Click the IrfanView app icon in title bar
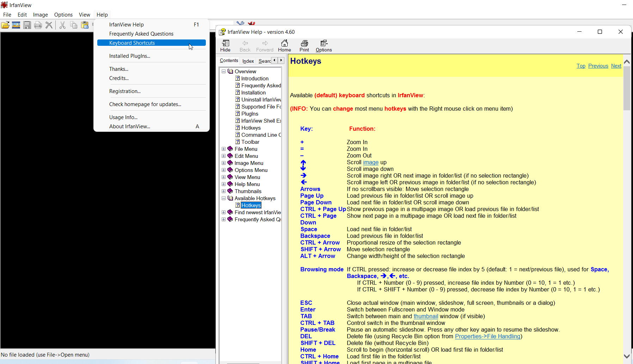The width and height of the screenshot is (633, 364). tap(4, 5)
